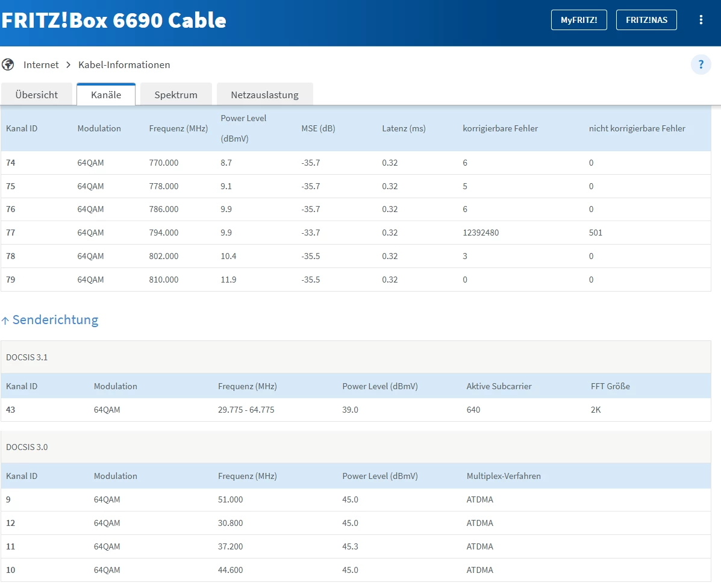Open the three-dot options menu
This screenshot has height=588, width=721.
[x=701, y=20]
